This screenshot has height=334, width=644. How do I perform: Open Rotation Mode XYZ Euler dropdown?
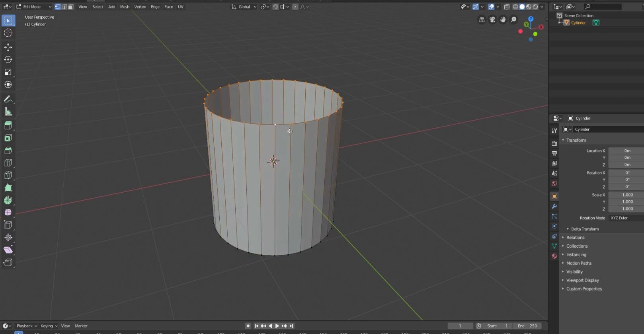pos(626,218)
